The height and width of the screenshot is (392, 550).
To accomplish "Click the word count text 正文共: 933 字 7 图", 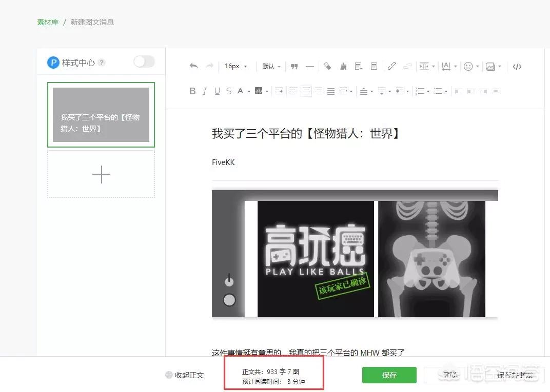I will point(270,372).
